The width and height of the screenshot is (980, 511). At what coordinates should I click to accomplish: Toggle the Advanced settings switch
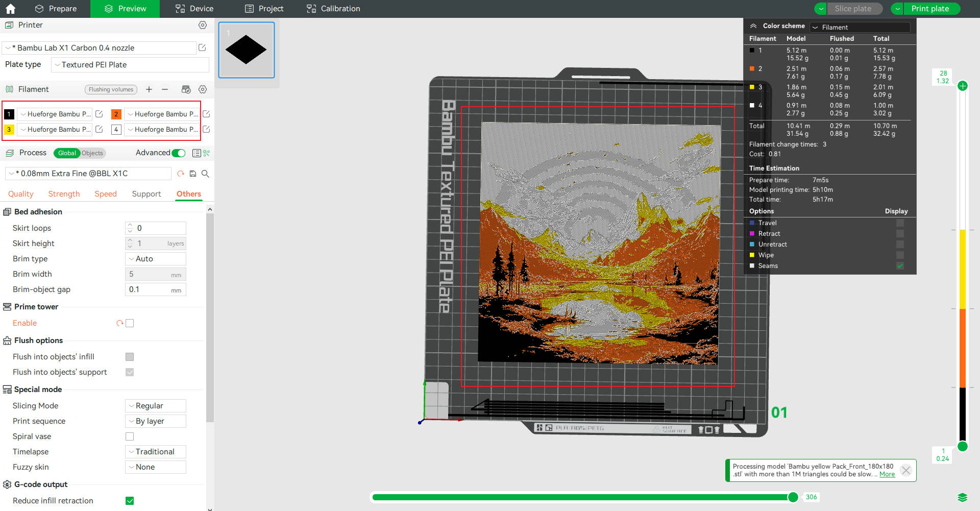coord(179,153)
